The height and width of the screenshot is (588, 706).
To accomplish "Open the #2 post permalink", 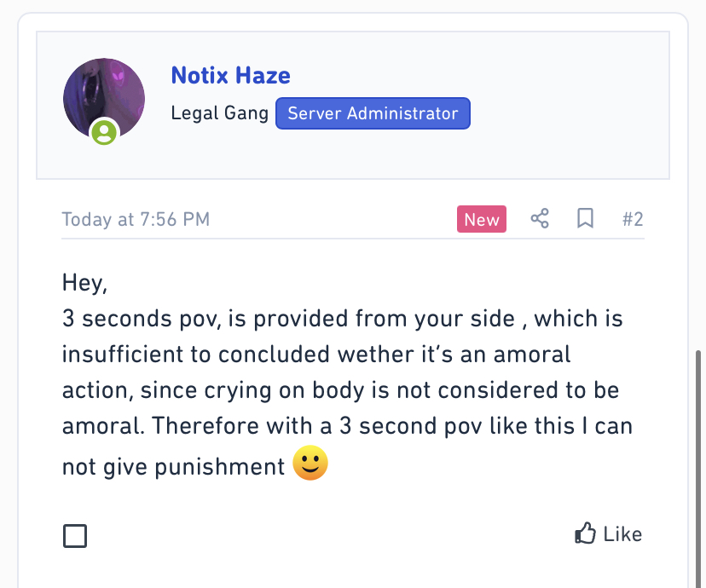I will [x=632, y=220].
